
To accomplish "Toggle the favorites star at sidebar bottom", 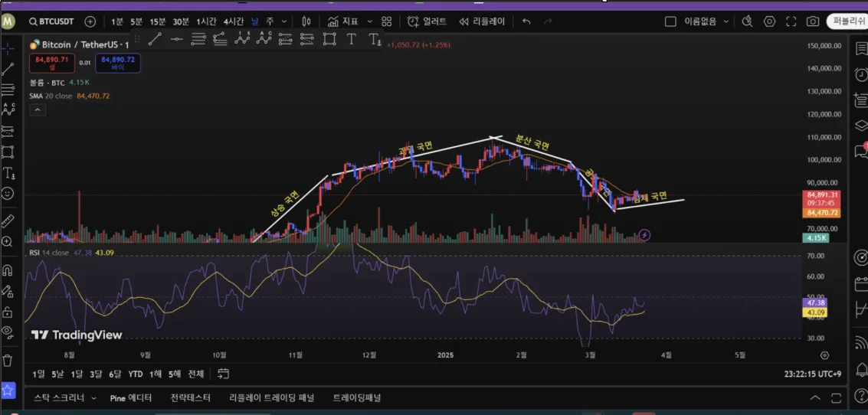I will (x=8, y=390).
